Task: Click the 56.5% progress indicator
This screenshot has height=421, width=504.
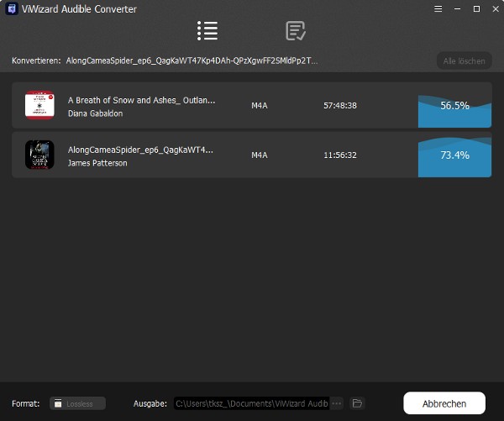Action: (x=454, y=106)
